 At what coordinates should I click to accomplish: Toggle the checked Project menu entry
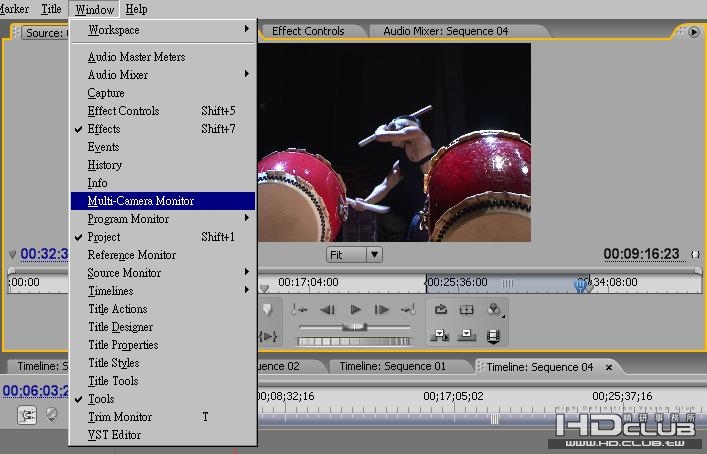click(x=163, y=237)
